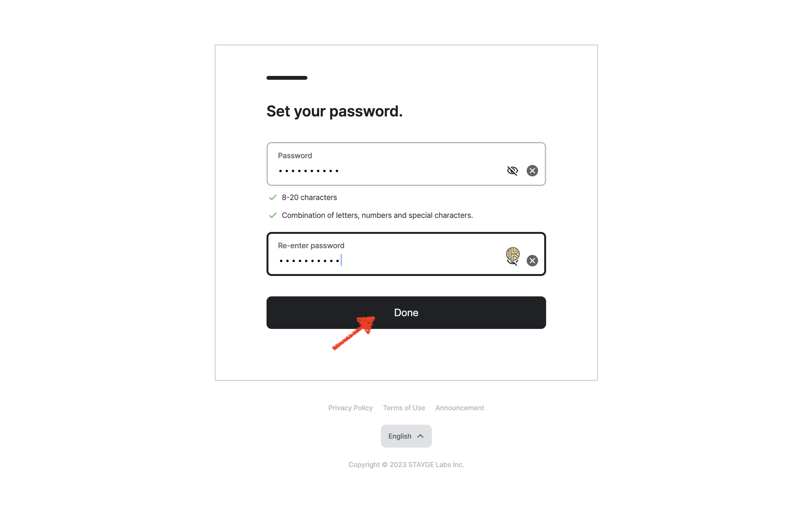Click the dark progress bar indicator
Viewport: 812px width, 513px height.
(x=287, y=78)
